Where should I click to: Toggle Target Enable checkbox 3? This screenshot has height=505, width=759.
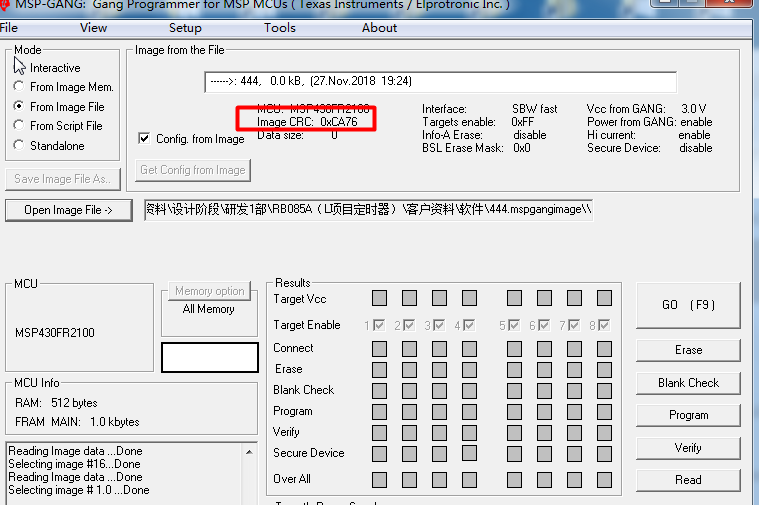click(x=439, y=325)
